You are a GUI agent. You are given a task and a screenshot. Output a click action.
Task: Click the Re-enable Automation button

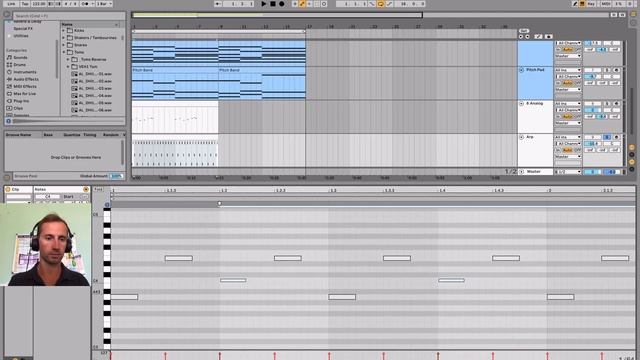pyautogui.click(x=310, y=4)
